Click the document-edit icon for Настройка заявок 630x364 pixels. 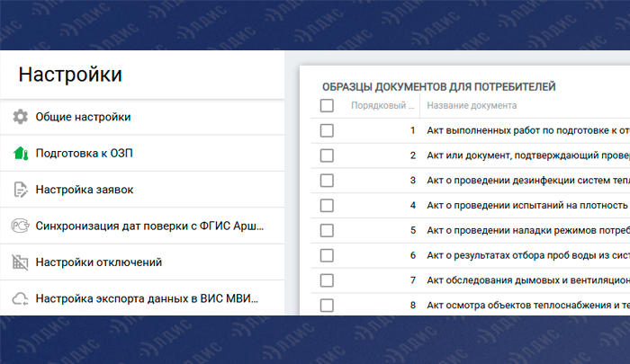click(20, 190)
